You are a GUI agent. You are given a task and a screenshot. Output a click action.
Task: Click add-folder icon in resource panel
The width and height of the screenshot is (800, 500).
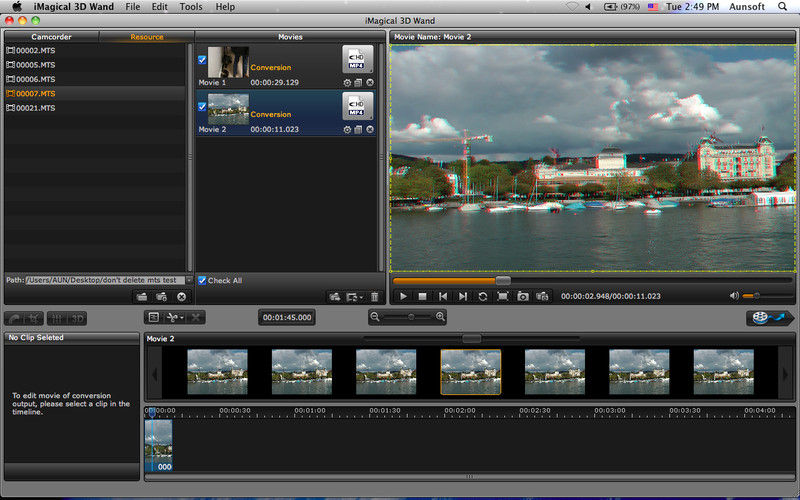click(161, 297)
